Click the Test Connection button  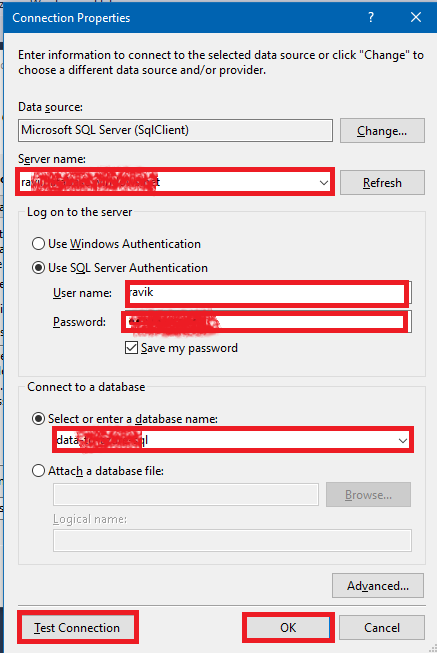point(77,627)
